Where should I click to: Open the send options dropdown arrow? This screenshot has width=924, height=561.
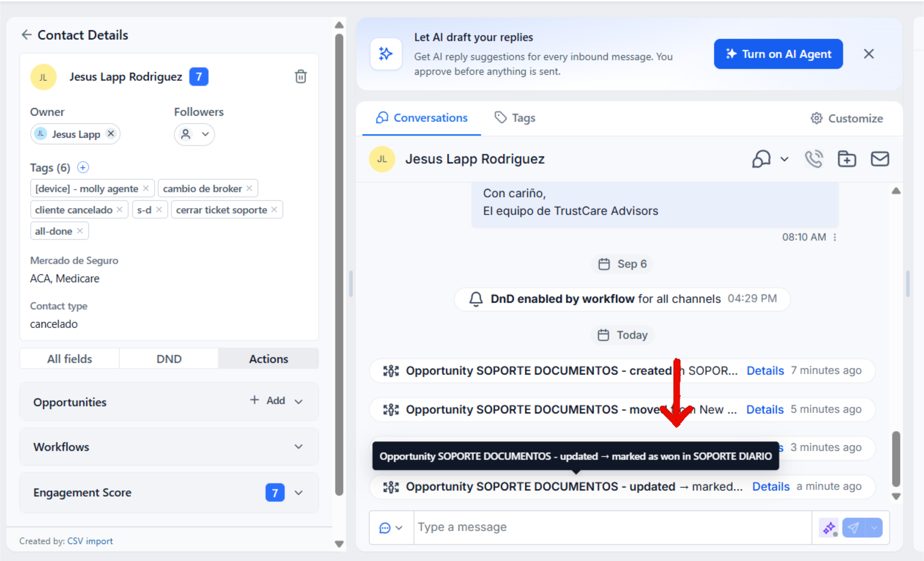(874, 528)
